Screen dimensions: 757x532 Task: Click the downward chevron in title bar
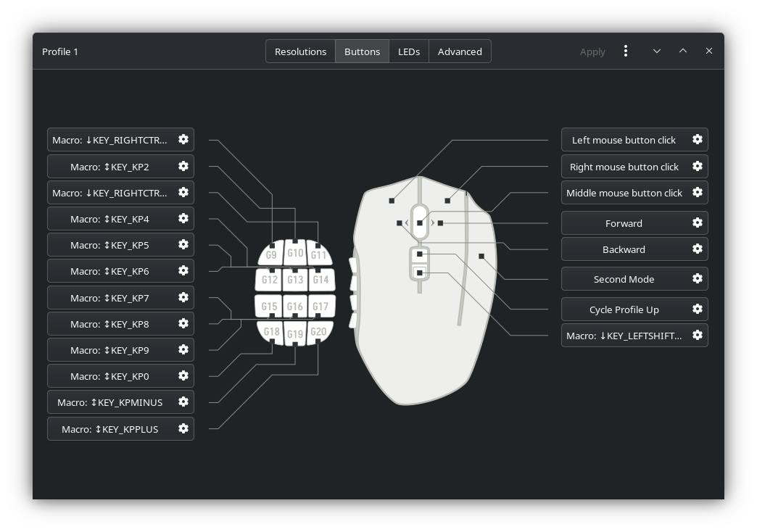coord(657,51)
